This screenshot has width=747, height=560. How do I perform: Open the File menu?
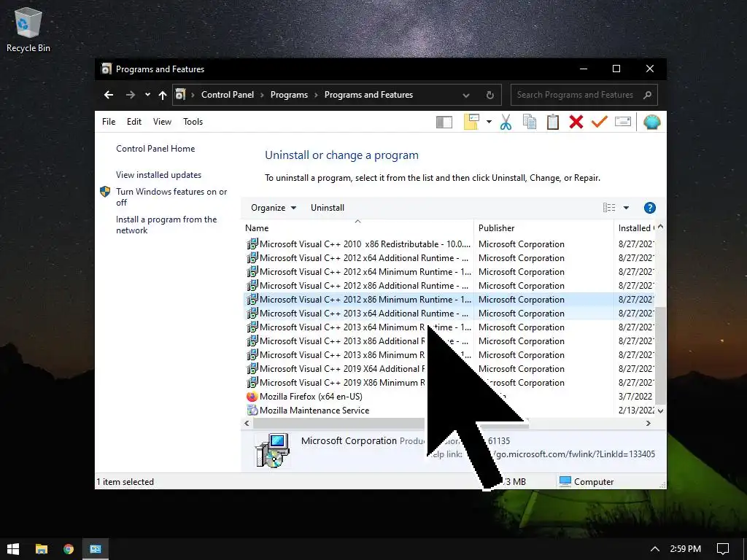[x=109, y=122]
